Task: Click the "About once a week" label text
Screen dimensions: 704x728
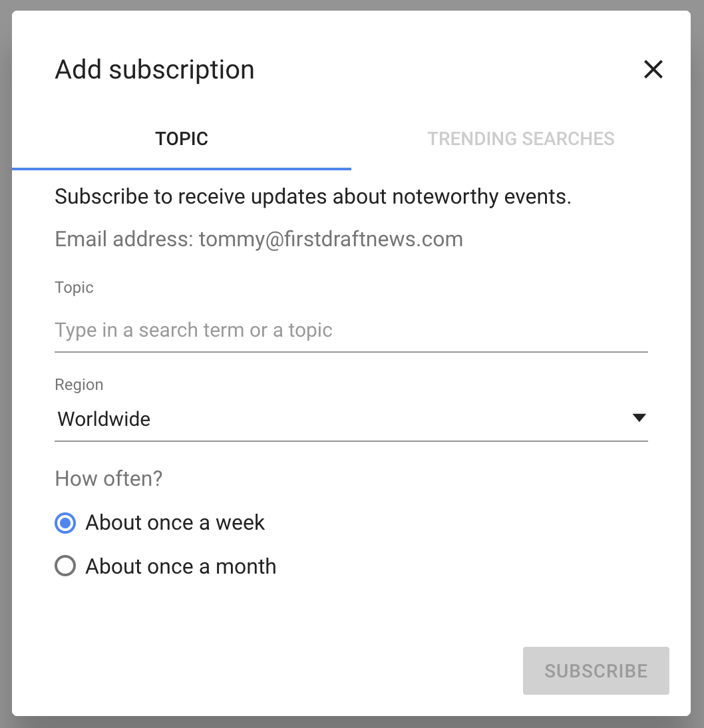Action: [x=175, y=523]
